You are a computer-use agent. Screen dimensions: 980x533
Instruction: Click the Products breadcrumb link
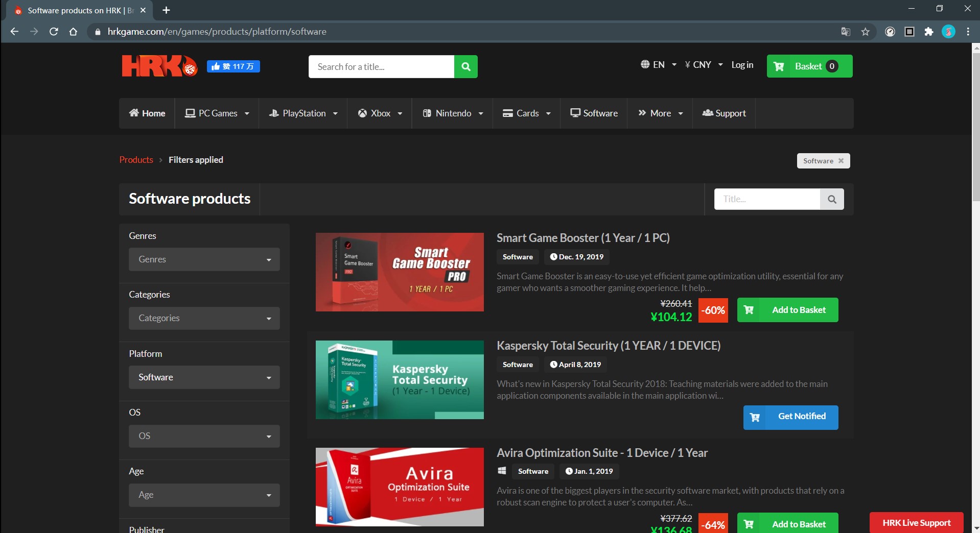(x=136, y=160)
